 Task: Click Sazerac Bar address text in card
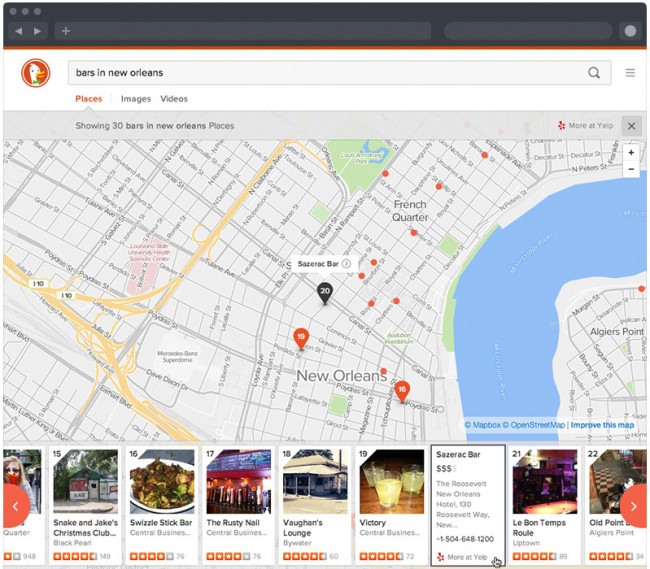click(x=463, y=504)
